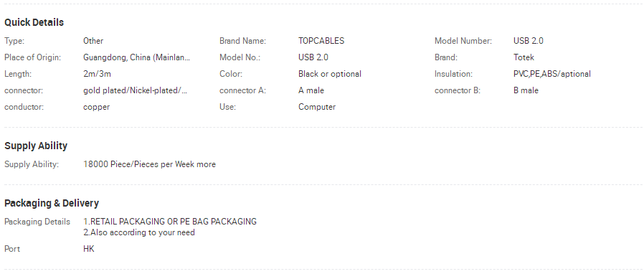This screenshot has height=274, width=644.
Task: Click the A male connector value
Action: 311,90
